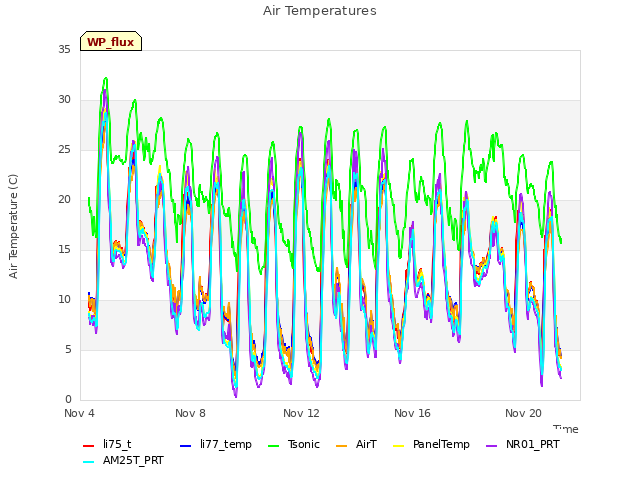
Task: Click the Air Temperature (C) axis label
Action: point(13,227)
